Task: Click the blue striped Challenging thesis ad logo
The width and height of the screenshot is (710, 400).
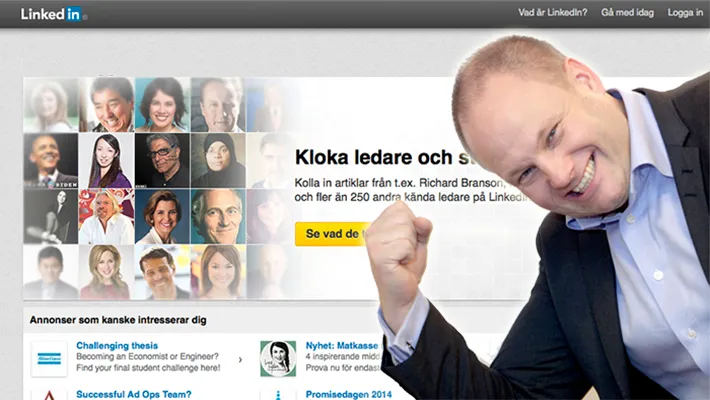Action: 49,359
